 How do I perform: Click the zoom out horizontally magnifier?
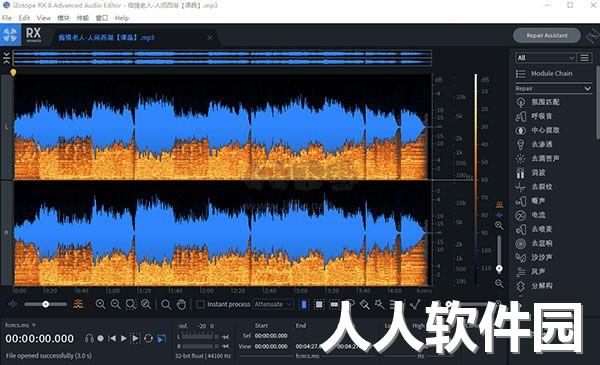pyautogui.click(x=115, y=304)
